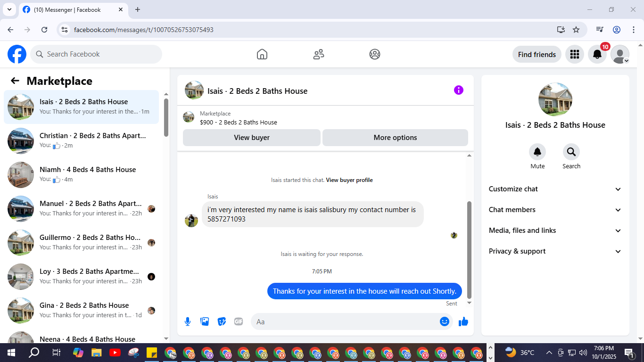Open the Facebook menu grid icon
Viewport: 644px width, 362px height.
574,54
